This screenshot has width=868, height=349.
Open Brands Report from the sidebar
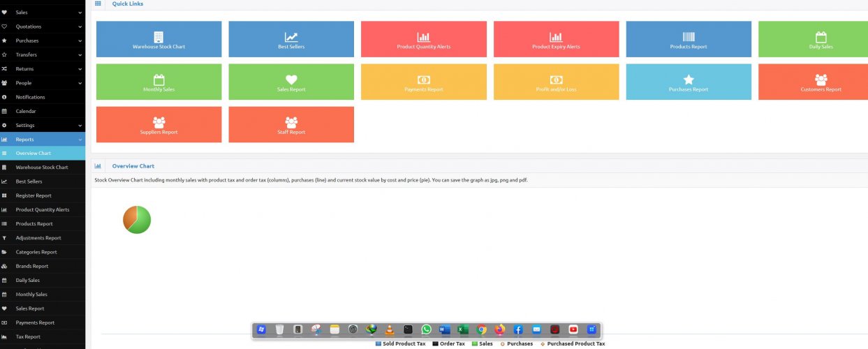(43, 266)
